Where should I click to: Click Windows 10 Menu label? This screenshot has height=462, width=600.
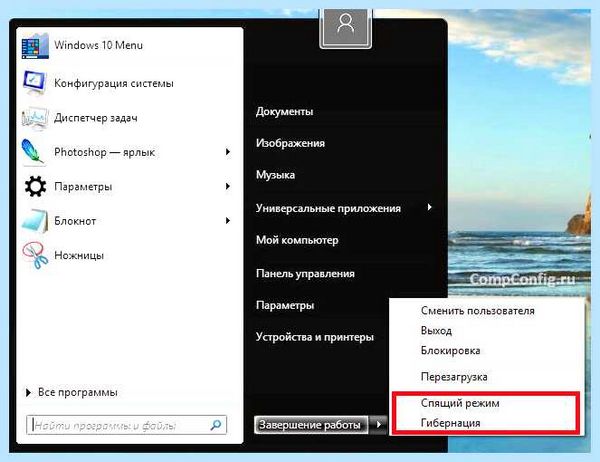tap(98, 45)
